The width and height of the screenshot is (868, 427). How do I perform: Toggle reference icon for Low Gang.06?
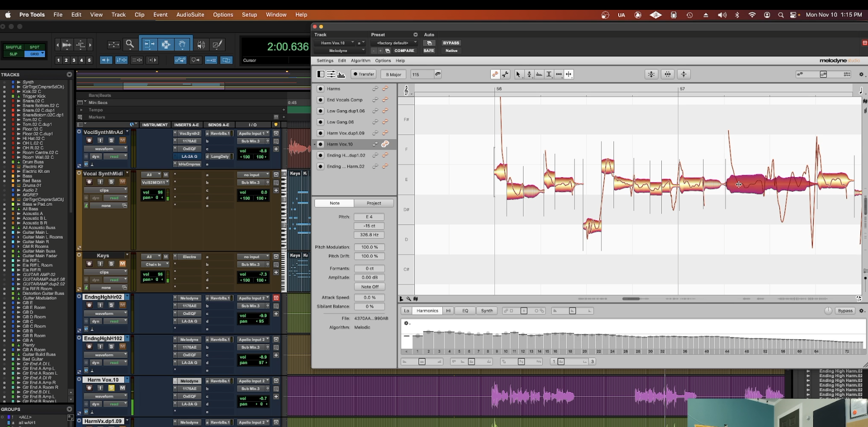tap(375, 122)
